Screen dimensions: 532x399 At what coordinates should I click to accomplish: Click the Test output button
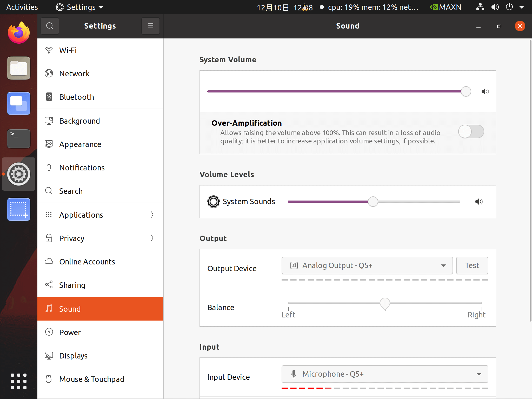pos(472,265)
